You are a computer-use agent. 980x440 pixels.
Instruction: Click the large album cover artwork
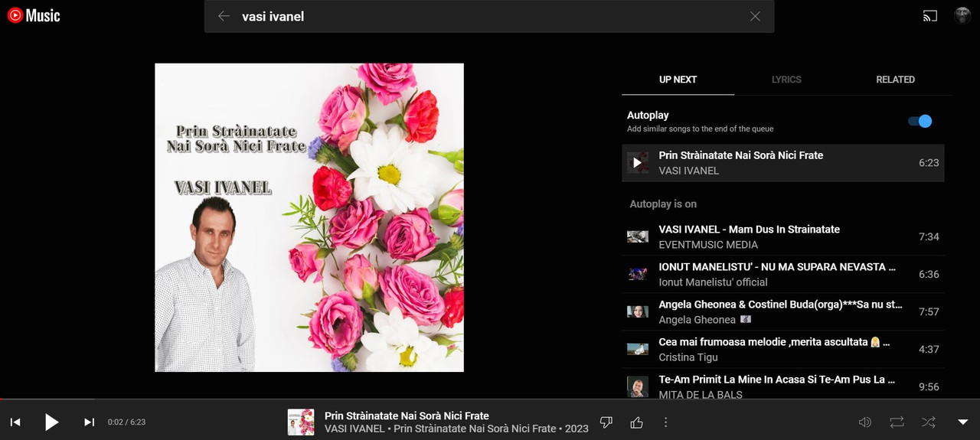click(x=309, y=217)
